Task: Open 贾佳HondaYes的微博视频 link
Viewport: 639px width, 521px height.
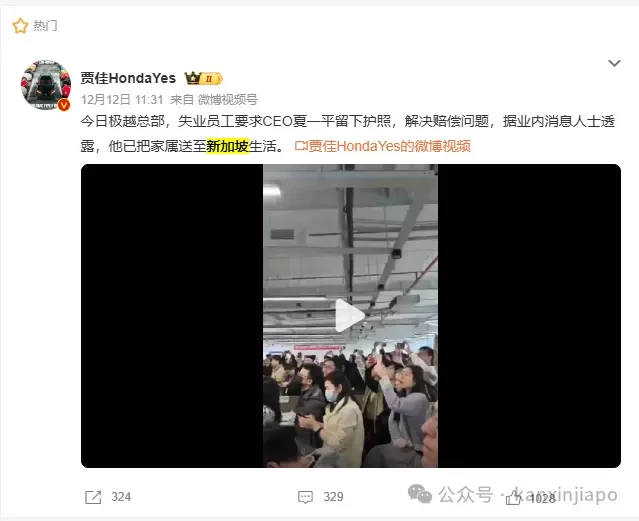Action: (x=390, y=146)
